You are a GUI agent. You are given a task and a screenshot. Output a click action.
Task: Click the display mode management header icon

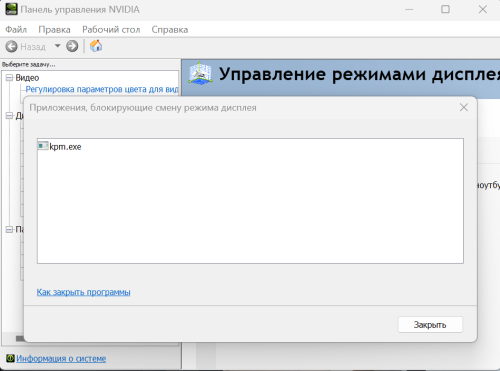pyautogui.click(x=200, y=73)
